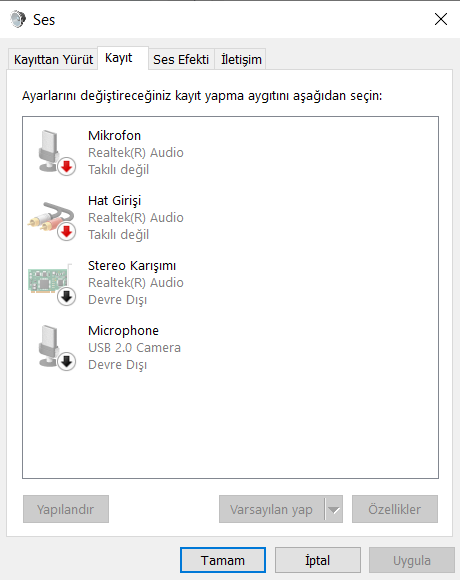
Task: Click the speaker icon in the Ses title bar
Action: tap(18, 19)
